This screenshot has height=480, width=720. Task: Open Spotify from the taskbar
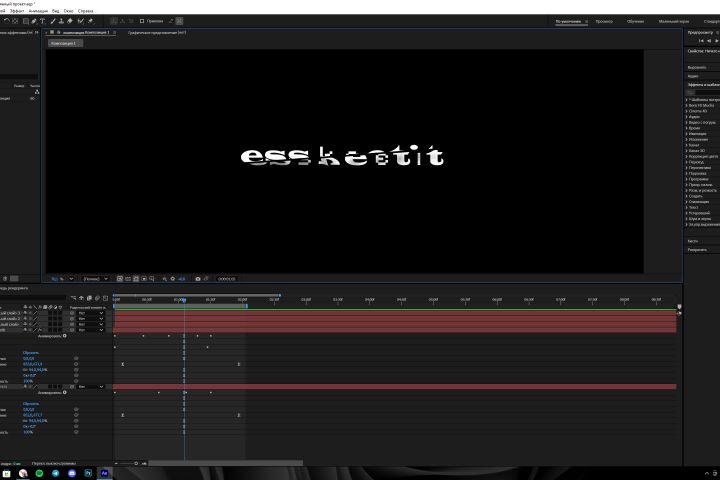[x=39, y=473]
